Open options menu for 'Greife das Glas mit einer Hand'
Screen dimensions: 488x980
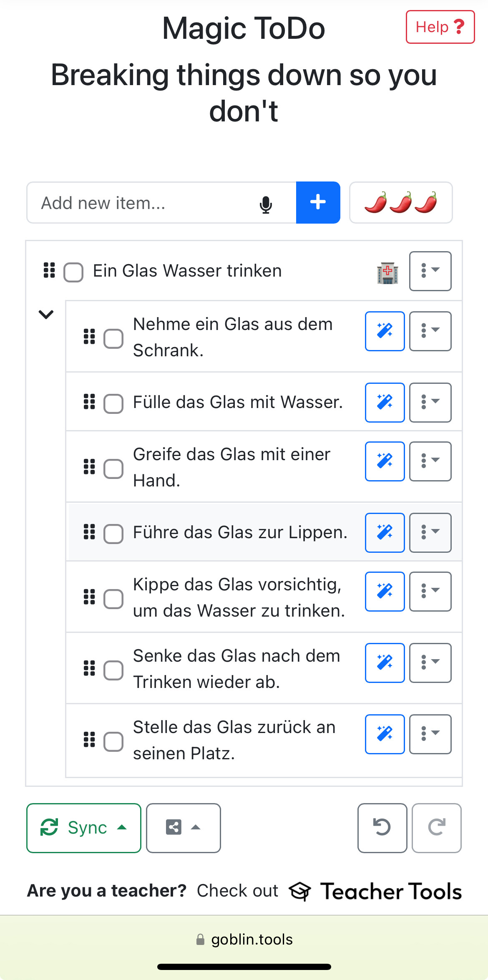coord(430,461)
